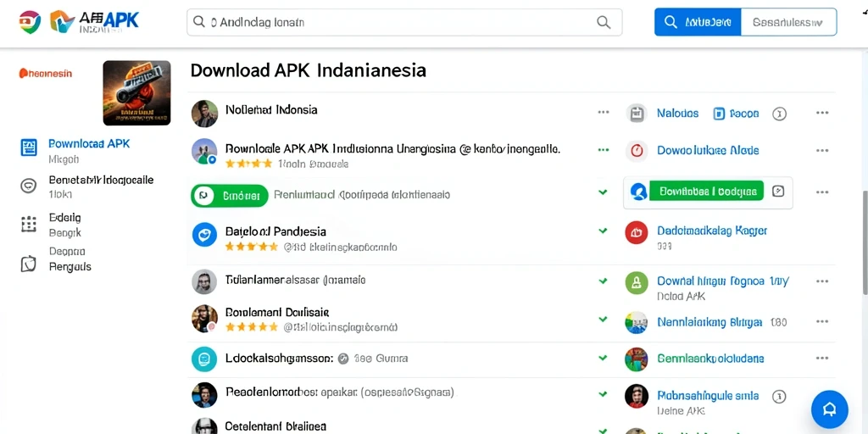Screen dimensions: 868x434
Task: Open three-dot menu right of "Gennlaankpololudena"
Action: point(822,359)
